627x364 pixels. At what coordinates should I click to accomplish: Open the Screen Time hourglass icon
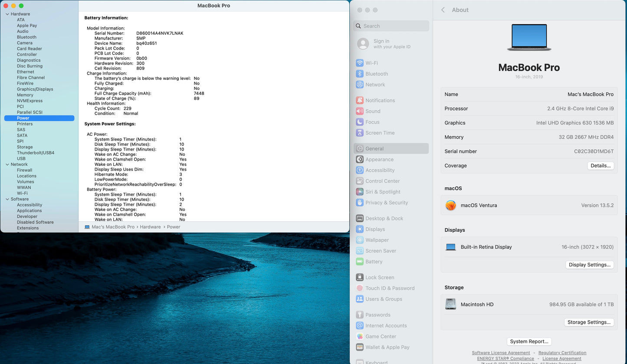359,133
